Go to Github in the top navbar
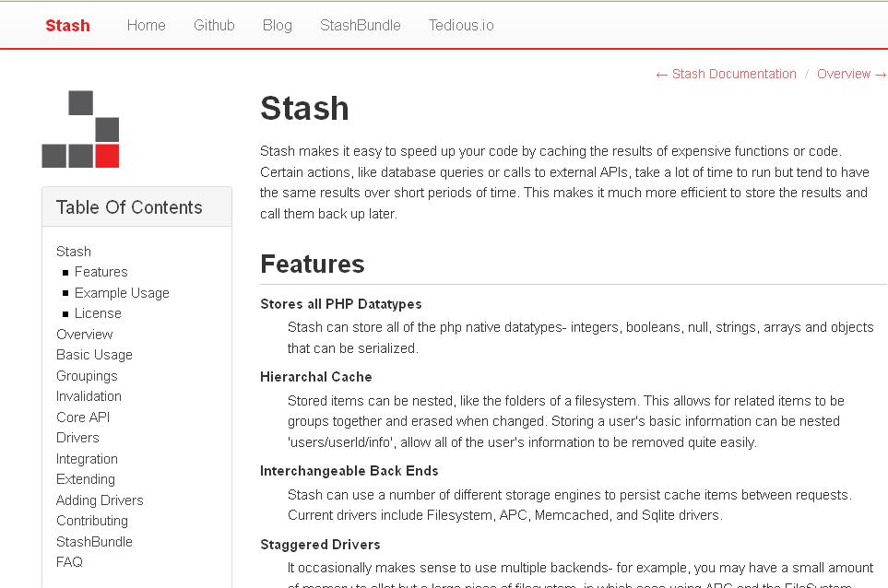 (214, 26)
